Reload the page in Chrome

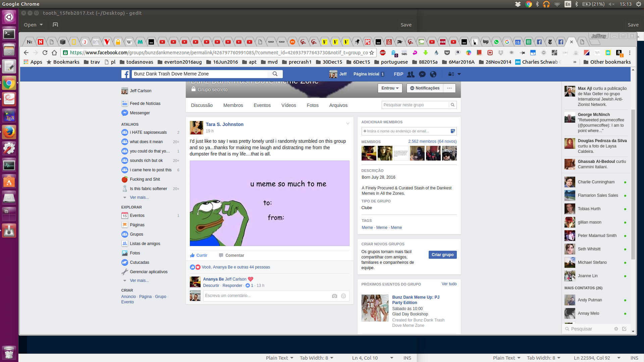[45, 53]
